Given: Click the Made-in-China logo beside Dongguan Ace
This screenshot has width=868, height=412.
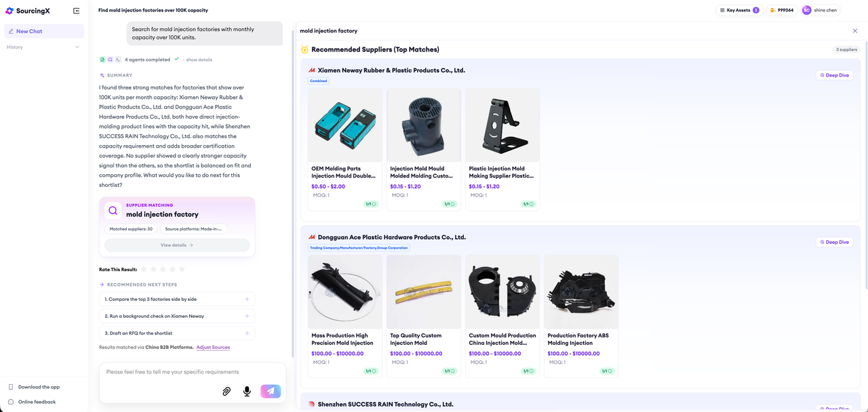Looking at the screenshot, I should click(x=312, y=237).
